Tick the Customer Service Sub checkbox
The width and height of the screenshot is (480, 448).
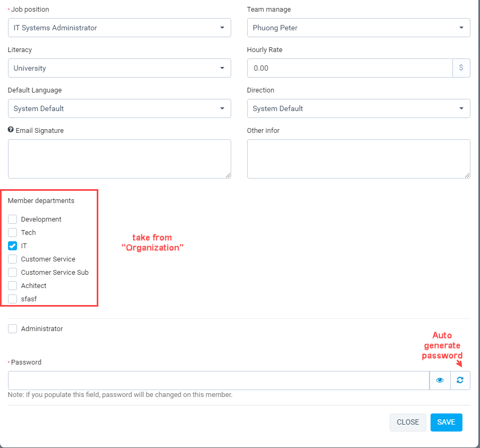[13, 272]
